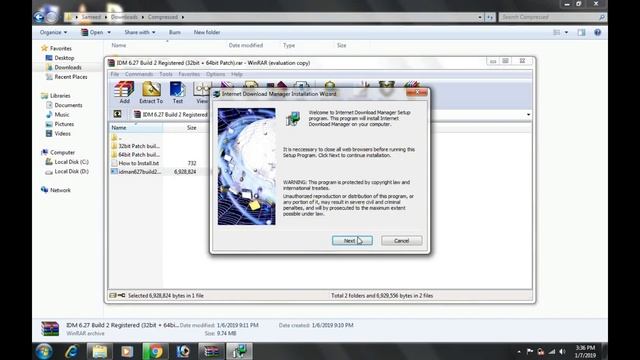Select Local Disk (D:)

(x=67, y=171)
